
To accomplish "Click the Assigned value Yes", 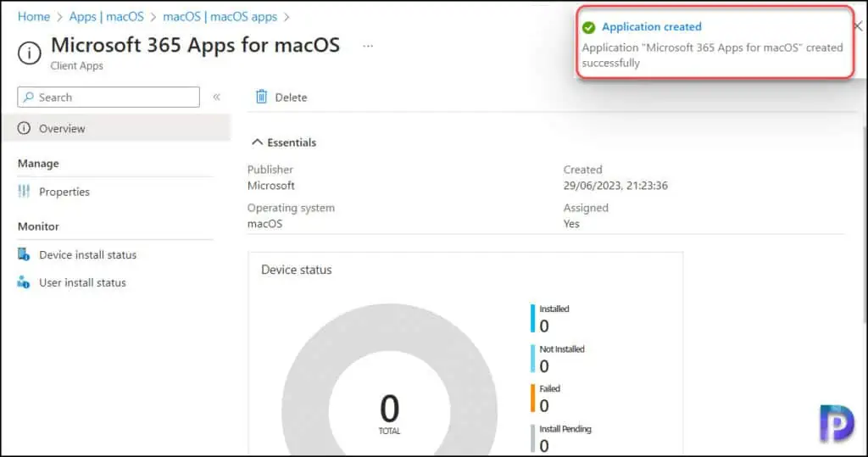I will (x=571, y=224).
